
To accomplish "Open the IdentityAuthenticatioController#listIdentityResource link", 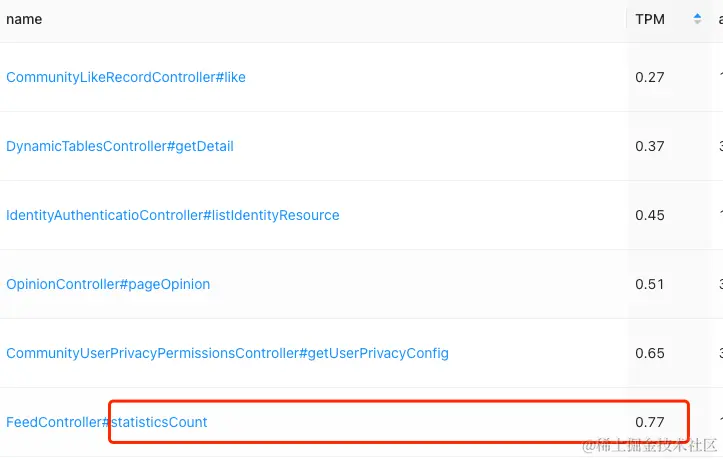I will pos(173,215).
